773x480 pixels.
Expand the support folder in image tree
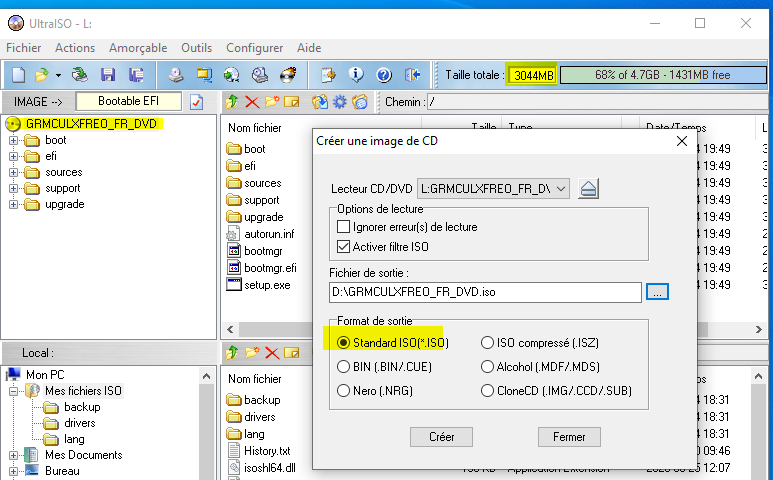pyautogui.click(x=13, y=189)
